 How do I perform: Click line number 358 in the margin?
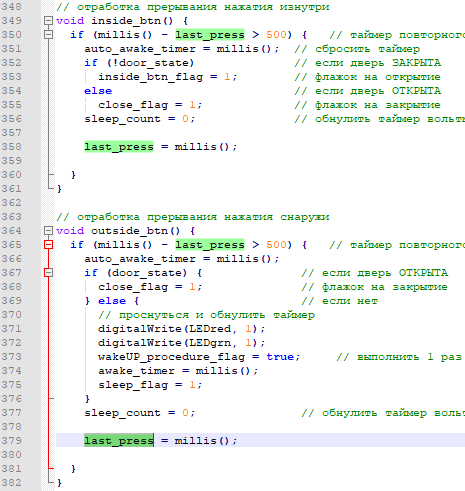tap(12, 147)
